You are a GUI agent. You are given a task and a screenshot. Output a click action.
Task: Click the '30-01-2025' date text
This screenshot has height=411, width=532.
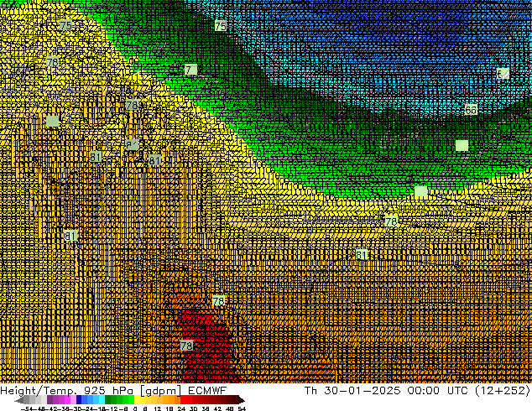tap(362, 391)
